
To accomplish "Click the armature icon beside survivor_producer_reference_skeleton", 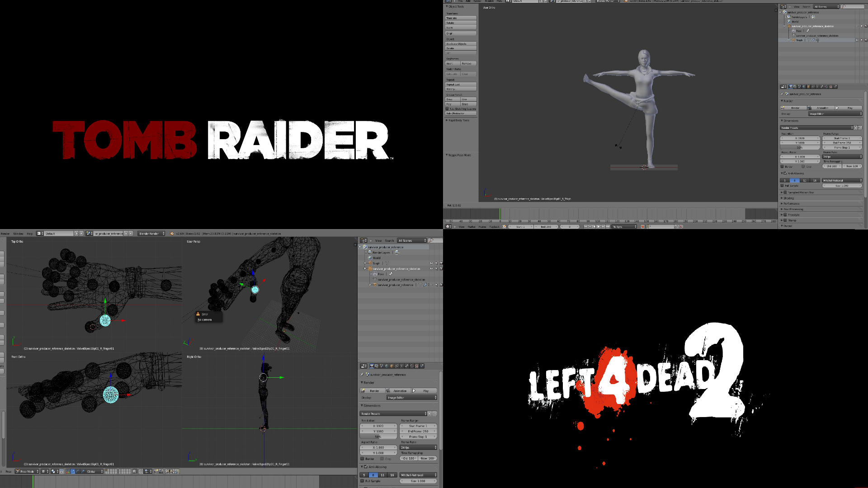I will click(370, 269).
